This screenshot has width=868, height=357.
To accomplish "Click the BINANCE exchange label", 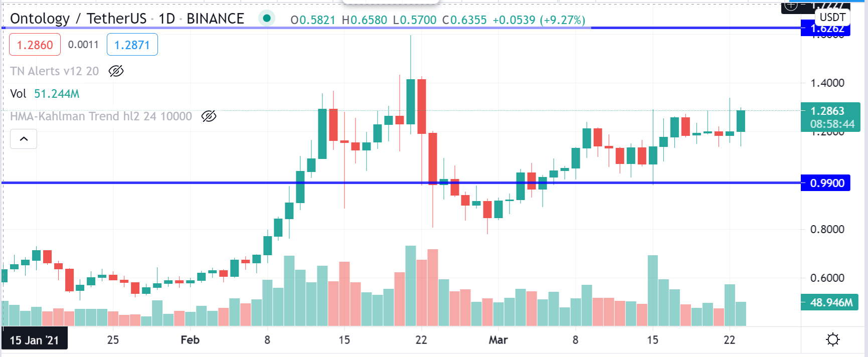I will (215, 19).
